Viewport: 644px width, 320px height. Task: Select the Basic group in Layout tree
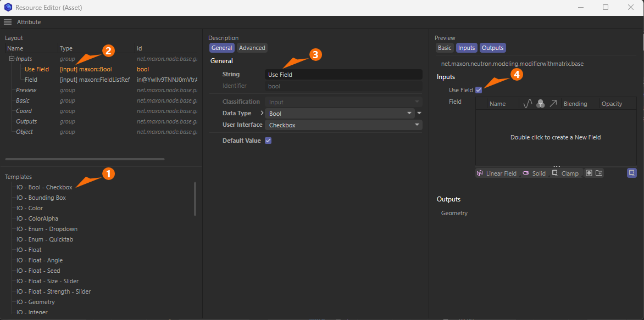point(102,100)
